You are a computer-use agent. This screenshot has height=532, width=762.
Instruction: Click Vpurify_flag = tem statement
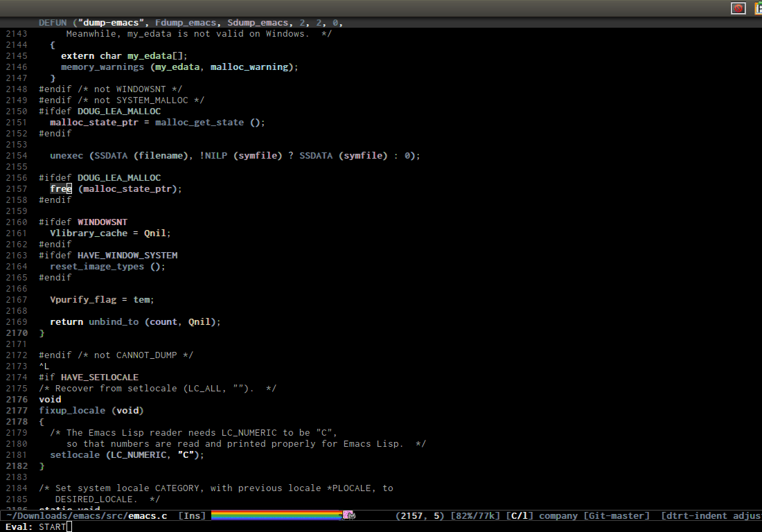coord(102,300)
